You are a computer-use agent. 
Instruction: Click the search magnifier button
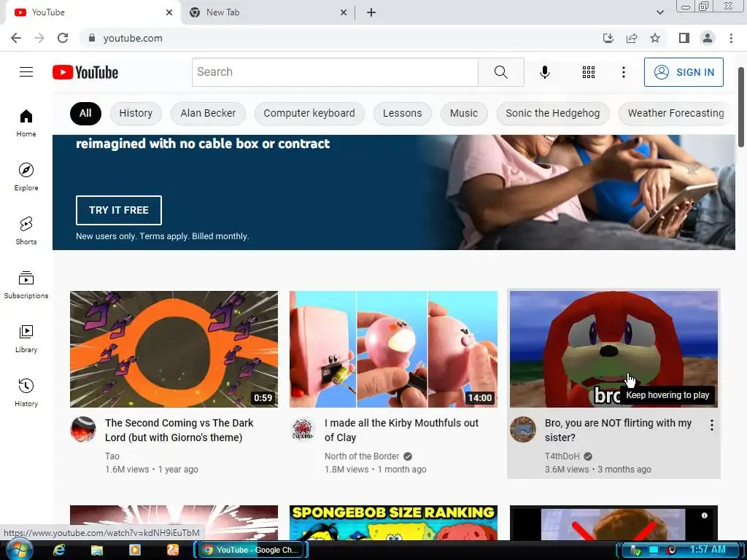pyautogui.click(x=500, y=72)
